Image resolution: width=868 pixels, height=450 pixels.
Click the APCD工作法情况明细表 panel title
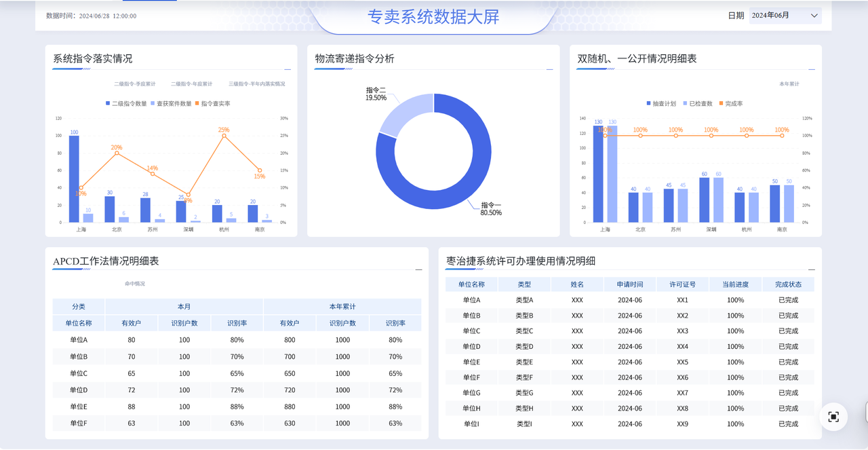point(106,261)
